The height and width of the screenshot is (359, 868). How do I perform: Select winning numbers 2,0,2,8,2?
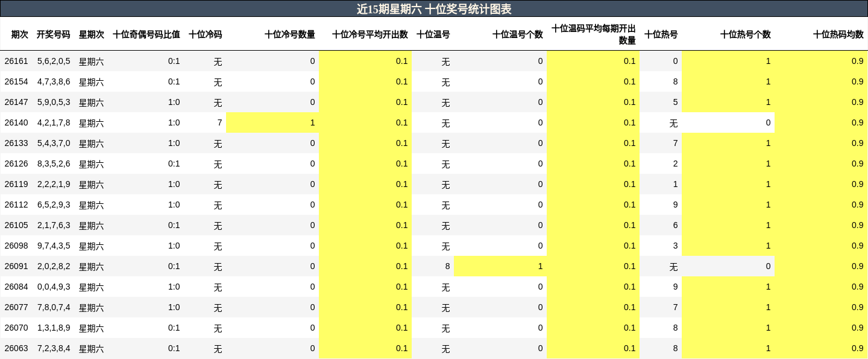point(54,266)
